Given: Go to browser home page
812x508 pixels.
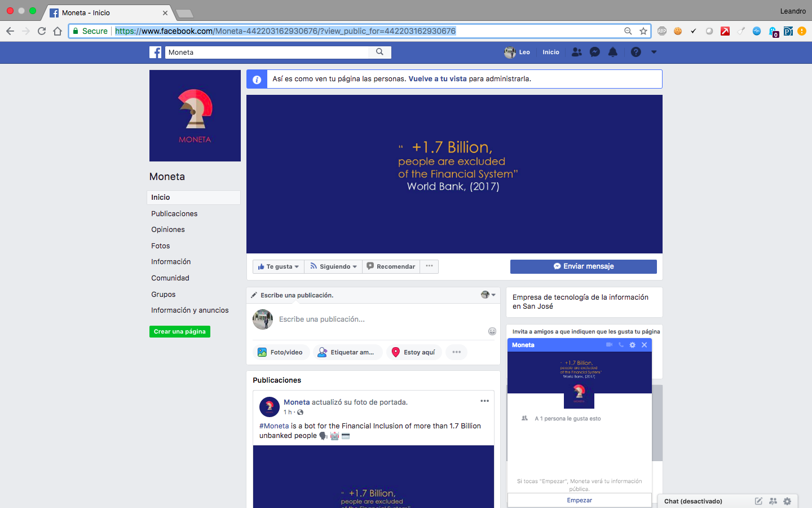Looking at the screenshot, I should (x=58, y=31).
